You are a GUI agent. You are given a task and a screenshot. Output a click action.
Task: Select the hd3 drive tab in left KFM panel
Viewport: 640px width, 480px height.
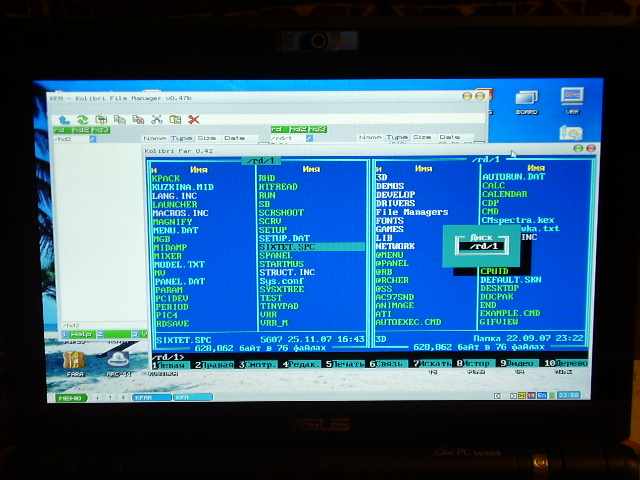[101, 130]
